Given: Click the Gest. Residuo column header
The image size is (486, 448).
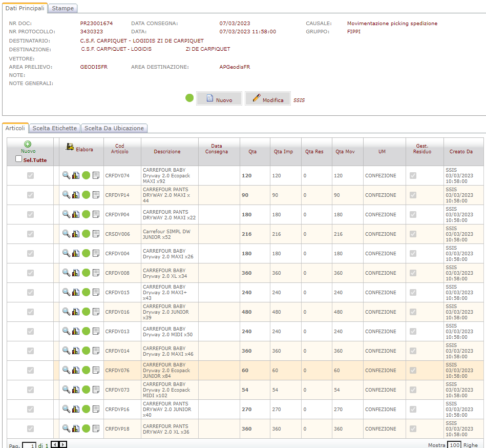Looking at the screenshot, I should [422, 149].
